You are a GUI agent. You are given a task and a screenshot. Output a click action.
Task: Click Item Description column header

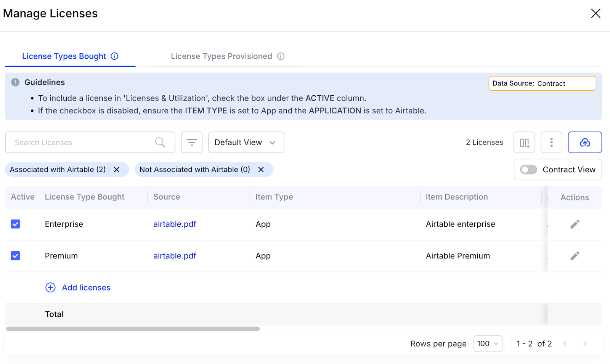coord(457,197)
